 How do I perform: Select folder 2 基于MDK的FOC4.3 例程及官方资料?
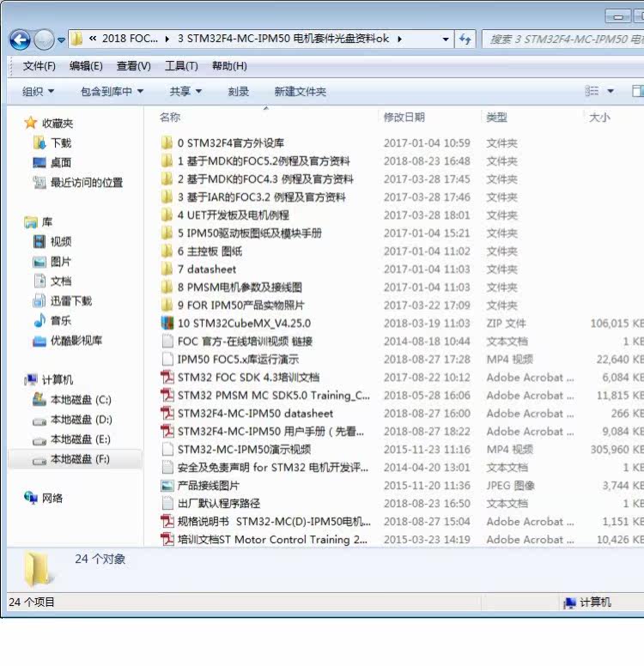pos(265,179)
